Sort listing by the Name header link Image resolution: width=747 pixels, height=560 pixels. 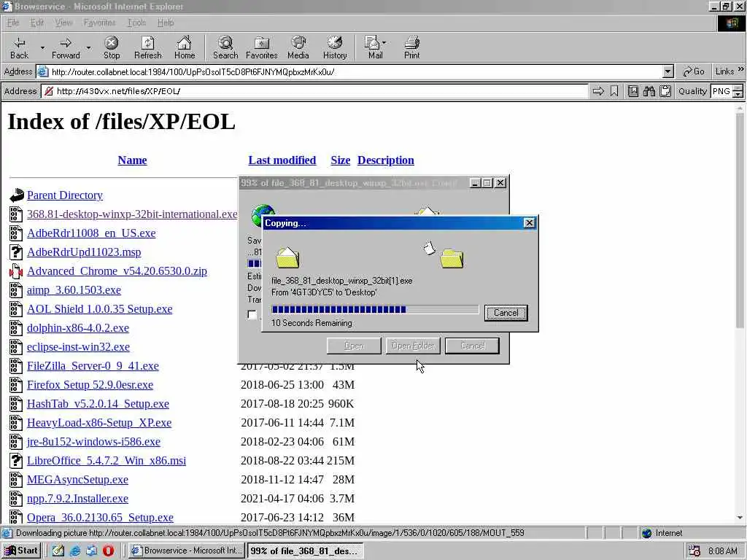tap(133, 160)
